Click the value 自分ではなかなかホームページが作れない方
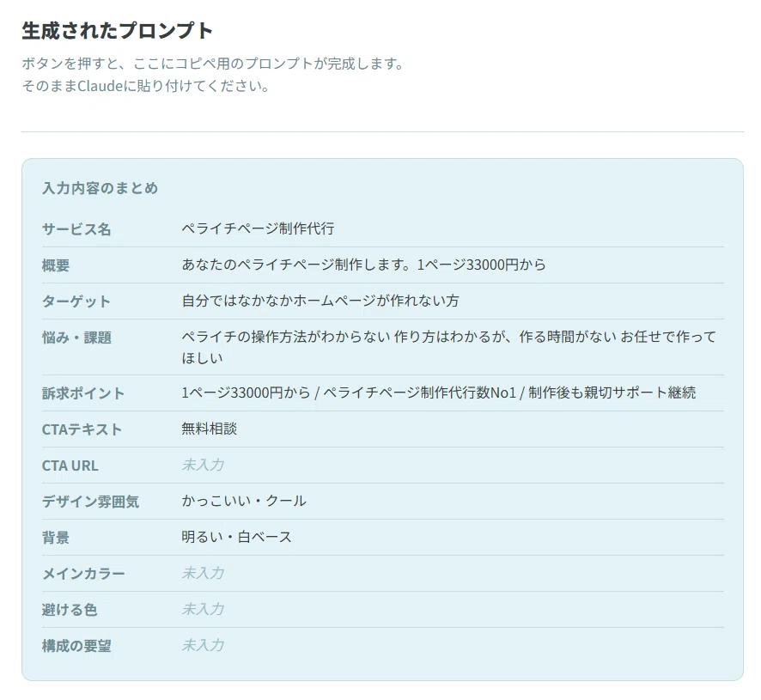This screenshot has width=761, height=700. tap(320, 301)
